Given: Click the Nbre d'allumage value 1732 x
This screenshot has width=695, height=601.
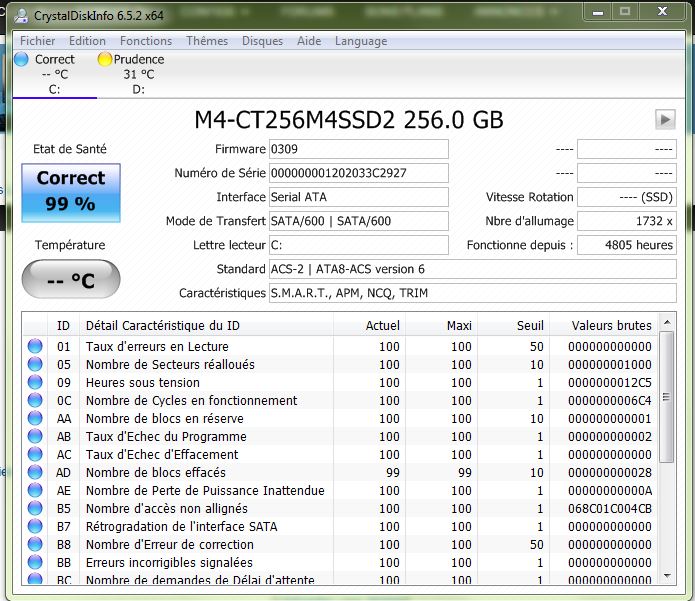Looking at the screenshot, I should coord(627,221).
